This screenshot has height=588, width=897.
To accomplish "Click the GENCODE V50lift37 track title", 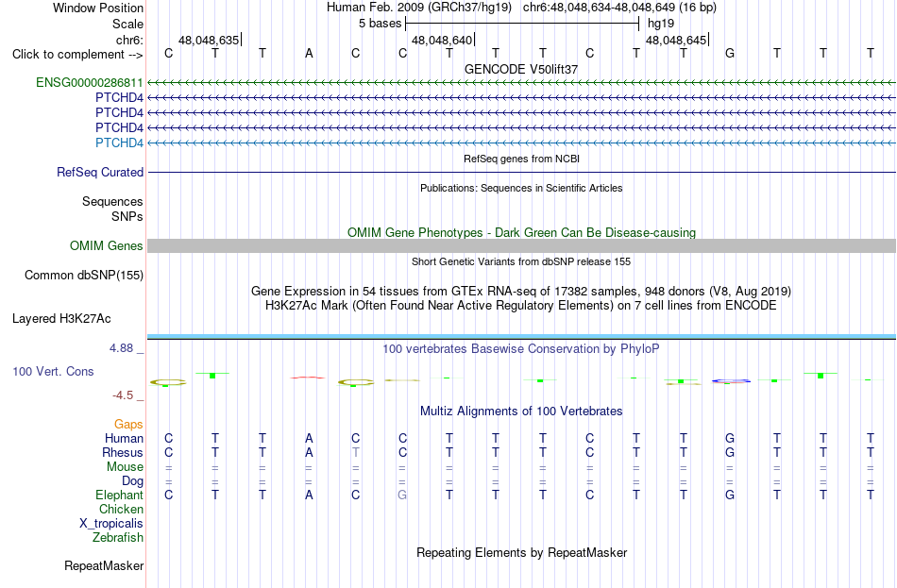I will click(x=521, y=69).
